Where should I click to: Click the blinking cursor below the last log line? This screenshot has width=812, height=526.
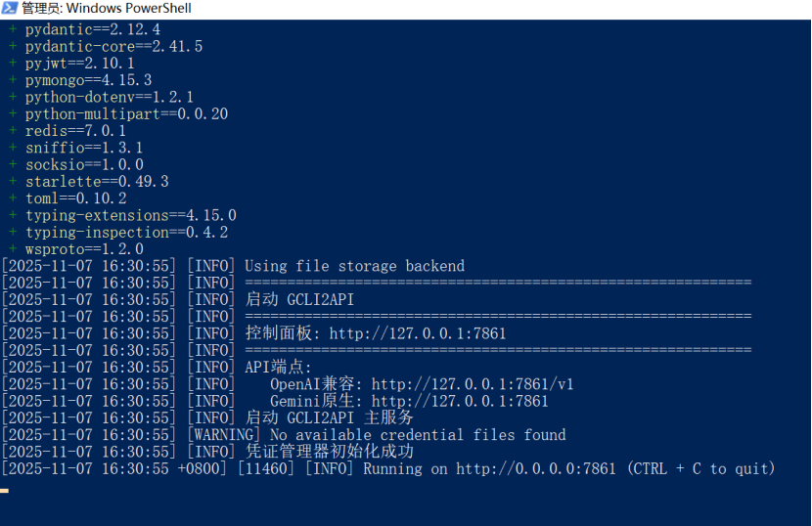pyautogui.click(x=5, y=489)
